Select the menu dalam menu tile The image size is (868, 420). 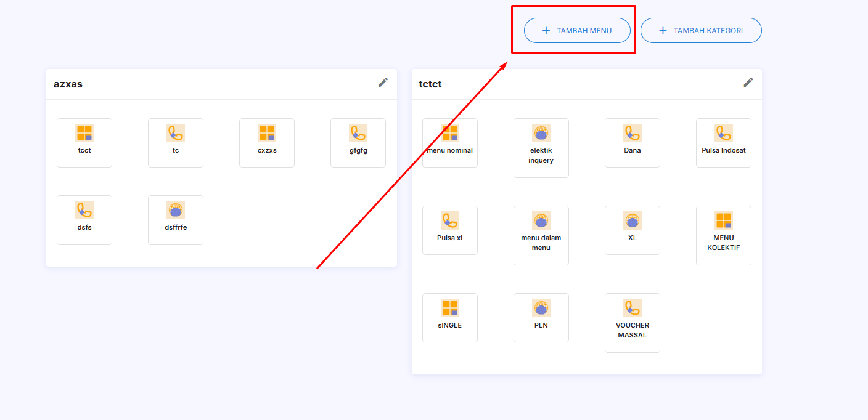pyautogui.click(x=541, y=235)
